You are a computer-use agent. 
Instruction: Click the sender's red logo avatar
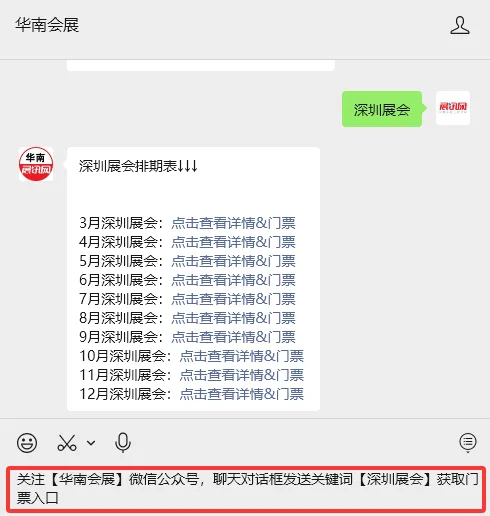[453, 108]
